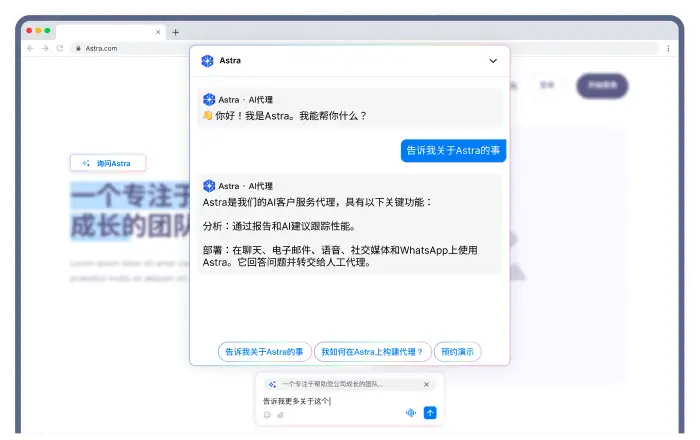This screenshot has height=440, width=700.
Task: Click the browser back arrow
Action: point(30,48)
